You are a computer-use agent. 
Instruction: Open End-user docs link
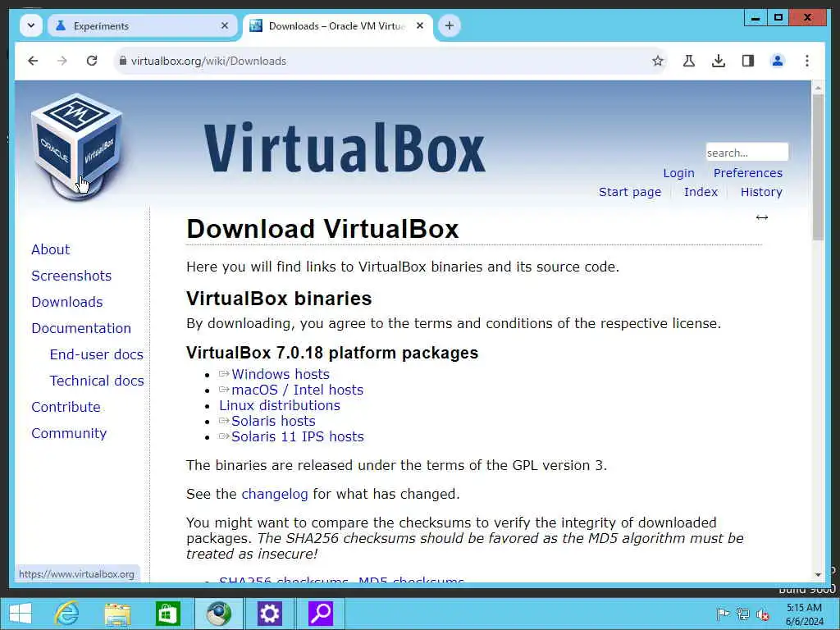coord(97,354)
